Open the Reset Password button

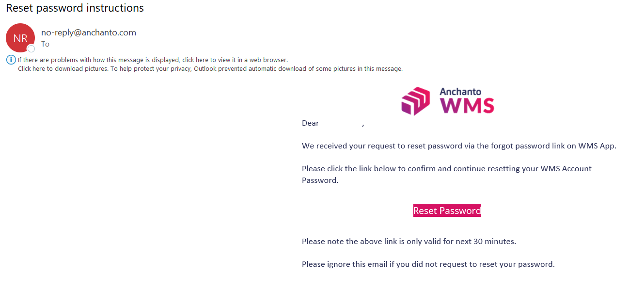(x=447, y=211)
